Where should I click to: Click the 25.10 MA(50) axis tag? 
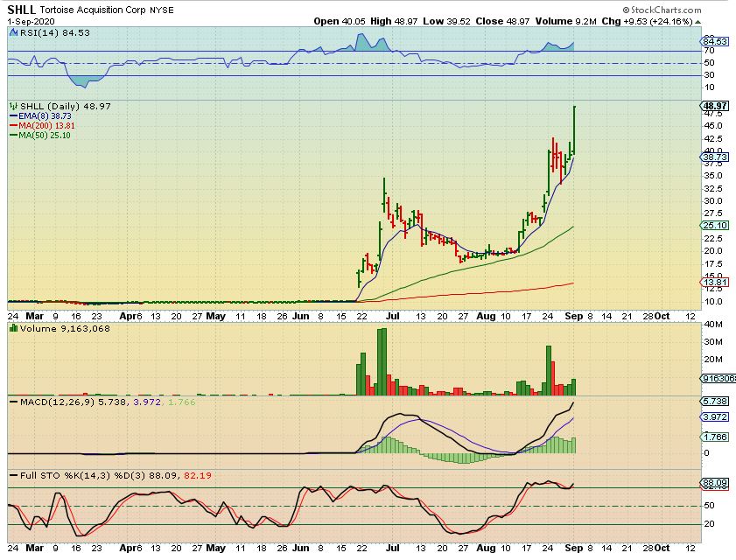[715, 226]
